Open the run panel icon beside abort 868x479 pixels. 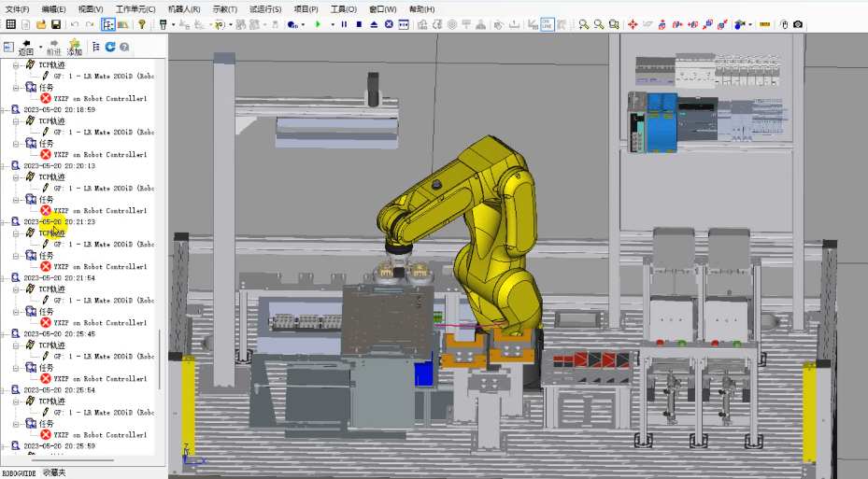tap(405, 24)
